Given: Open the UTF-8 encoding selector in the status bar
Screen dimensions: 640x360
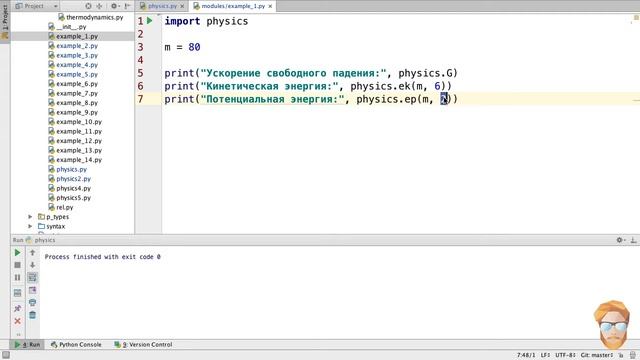Looking at the screenshot, I should pyautogui.click(x=565, y=355).
